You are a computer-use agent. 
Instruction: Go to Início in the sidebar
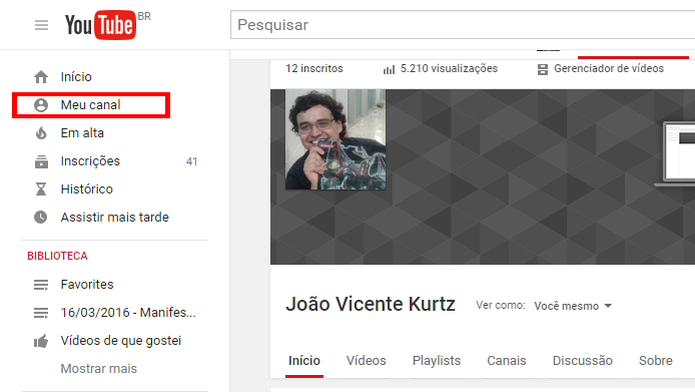click(76, 77)
